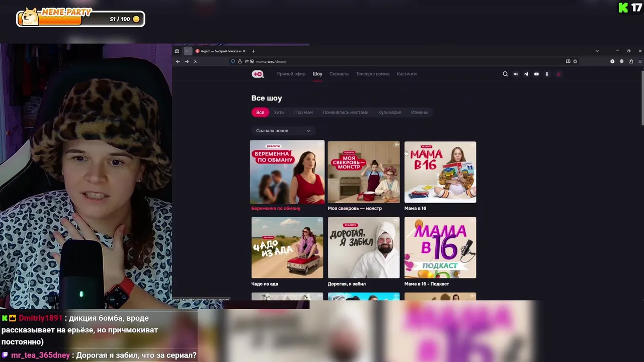Click the Ю channel logo
The height and width of the screenshot is (362, 644).
point(258,74)
